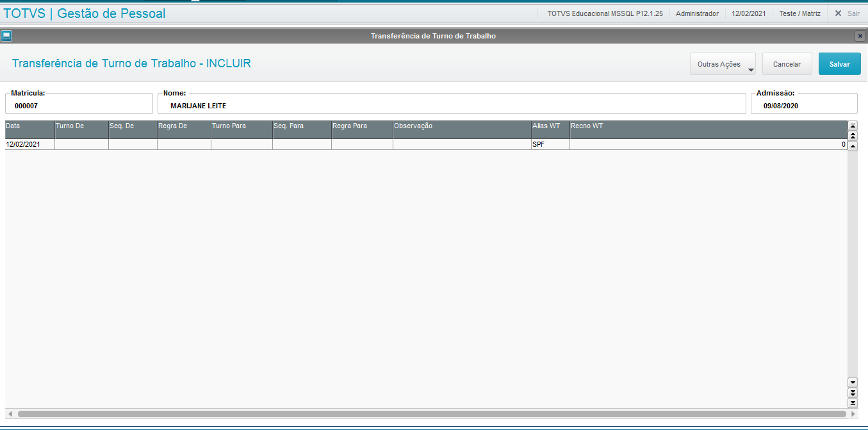Click the Turno De column header
Image resolution: width=868 pixels, height=430 pixels.
(81, 129)
